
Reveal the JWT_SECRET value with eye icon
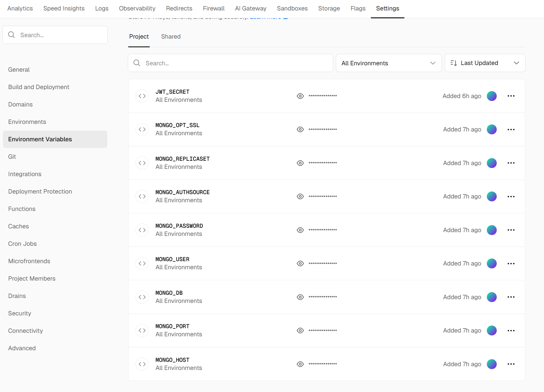pyautogui.click(x=300, y=96)
